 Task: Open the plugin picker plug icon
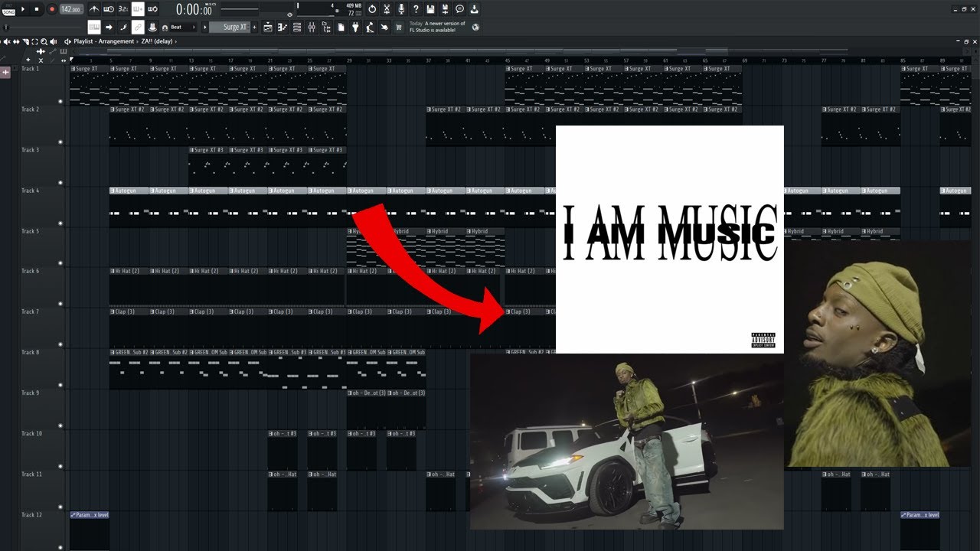coord(355,27)
